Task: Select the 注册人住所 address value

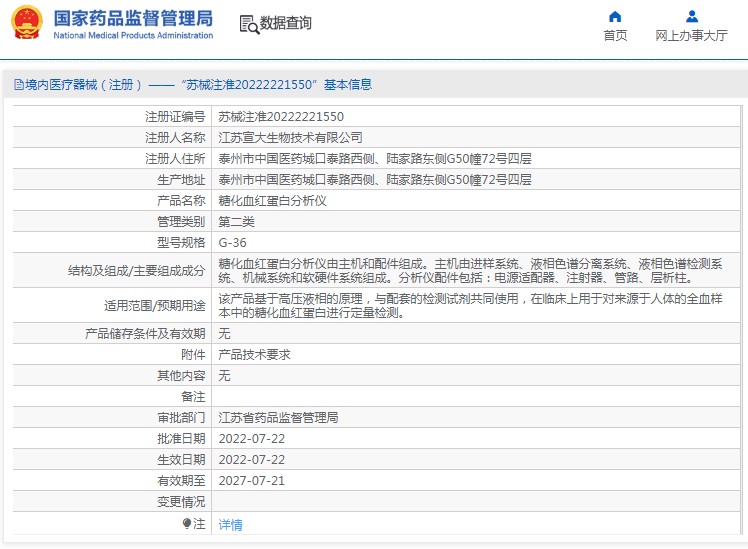Action: click(375, 159)
